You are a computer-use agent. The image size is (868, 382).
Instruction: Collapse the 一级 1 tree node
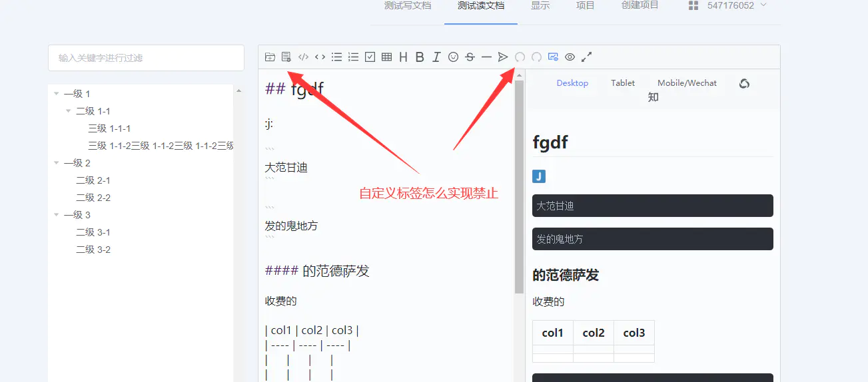pos(57,94)
